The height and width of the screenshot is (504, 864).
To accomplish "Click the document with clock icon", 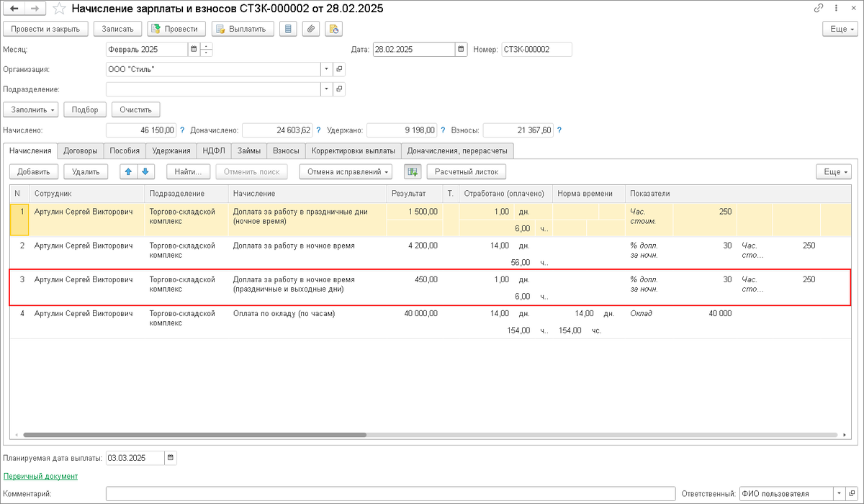I will [x=333, y=29].
